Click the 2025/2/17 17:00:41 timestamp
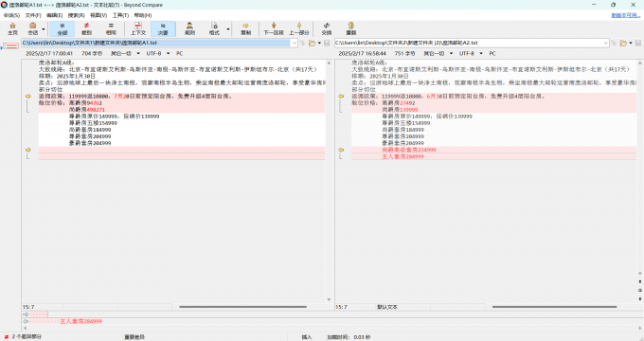 (49, 53)
